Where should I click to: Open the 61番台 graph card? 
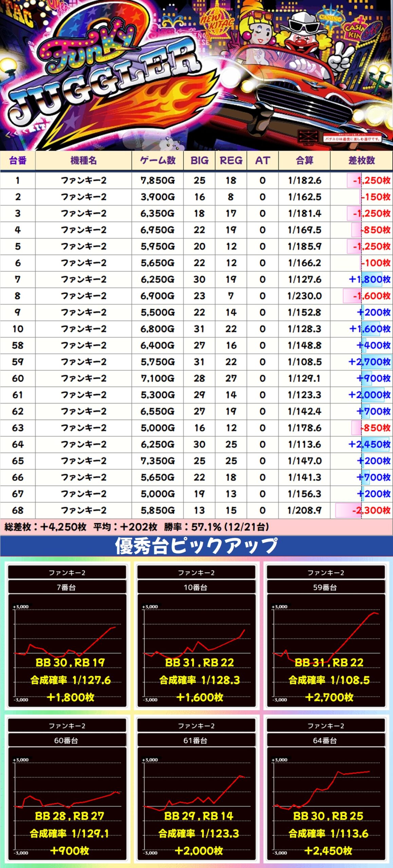click(x=196, y=804)
